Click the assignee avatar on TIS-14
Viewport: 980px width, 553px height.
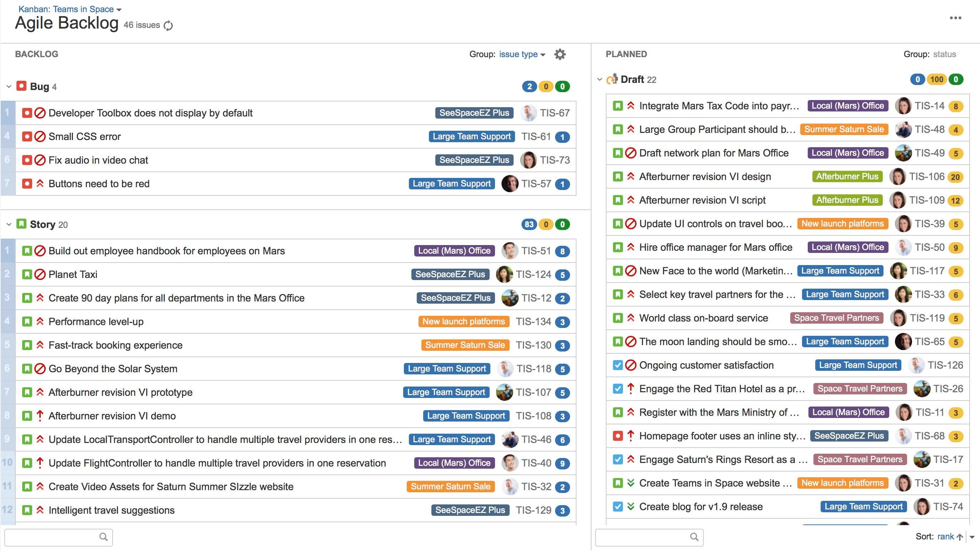(903, 106)
